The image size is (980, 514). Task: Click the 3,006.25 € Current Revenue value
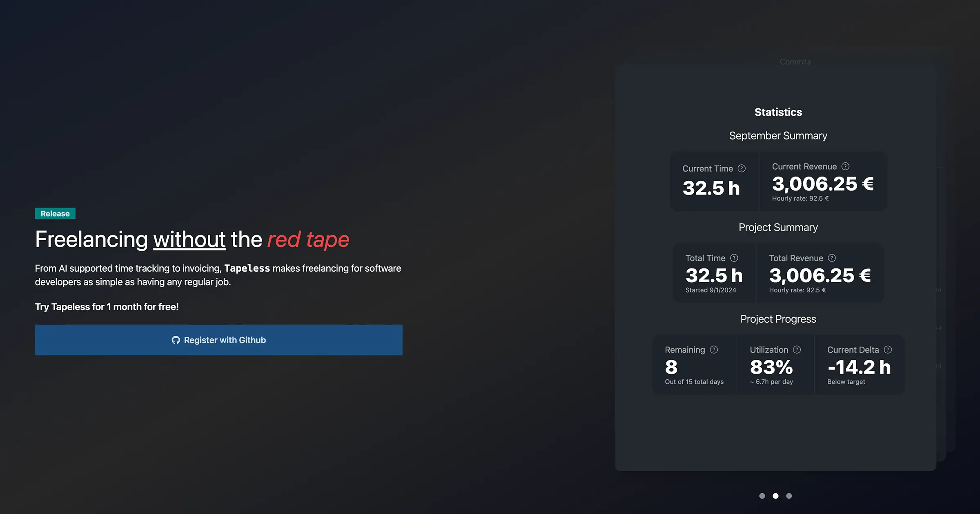pos(822,184)
